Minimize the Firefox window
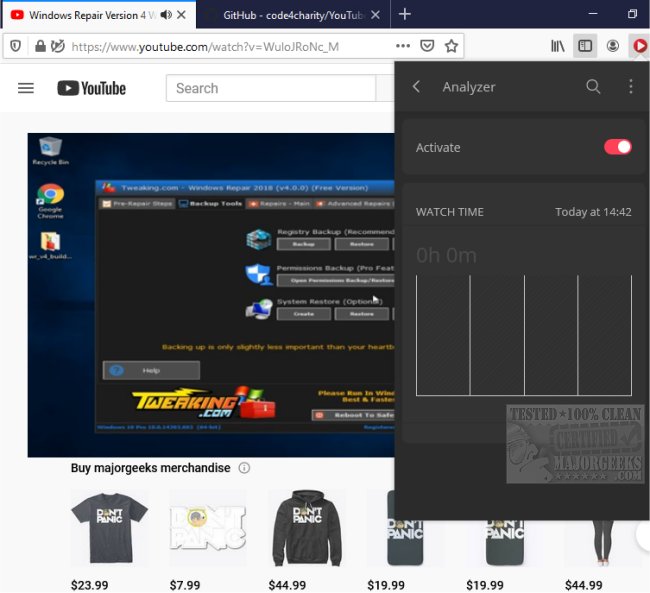 coord(593,14)
